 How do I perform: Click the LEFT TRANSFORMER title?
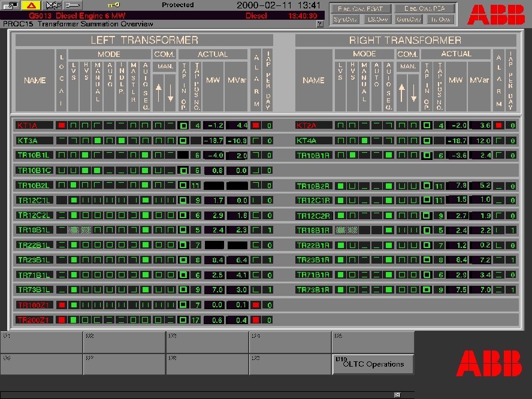point(144,40)
